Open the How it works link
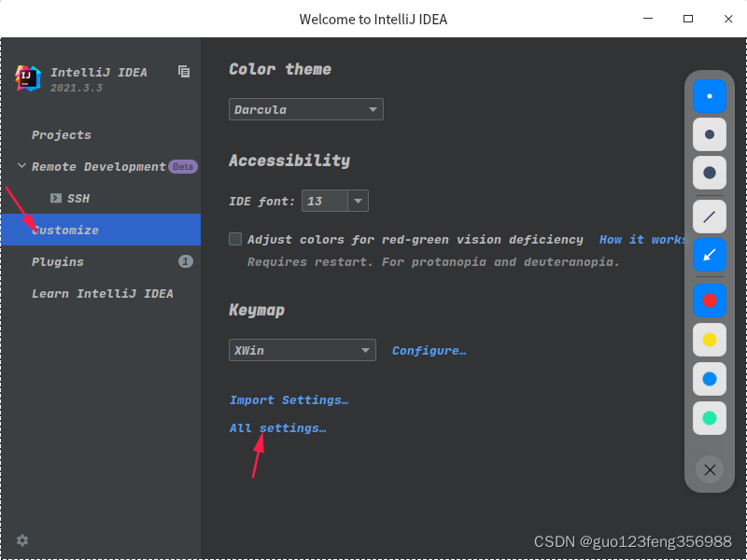This screenshot has width=747, height=560. (642, 240)
